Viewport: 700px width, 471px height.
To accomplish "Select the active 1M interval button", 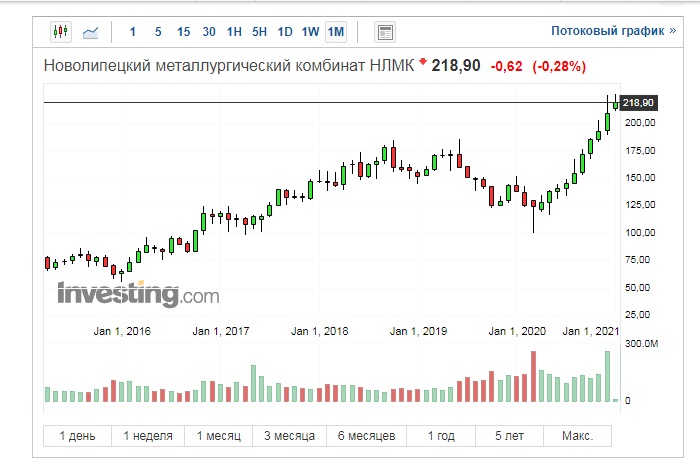I will (x=335, y=32).
